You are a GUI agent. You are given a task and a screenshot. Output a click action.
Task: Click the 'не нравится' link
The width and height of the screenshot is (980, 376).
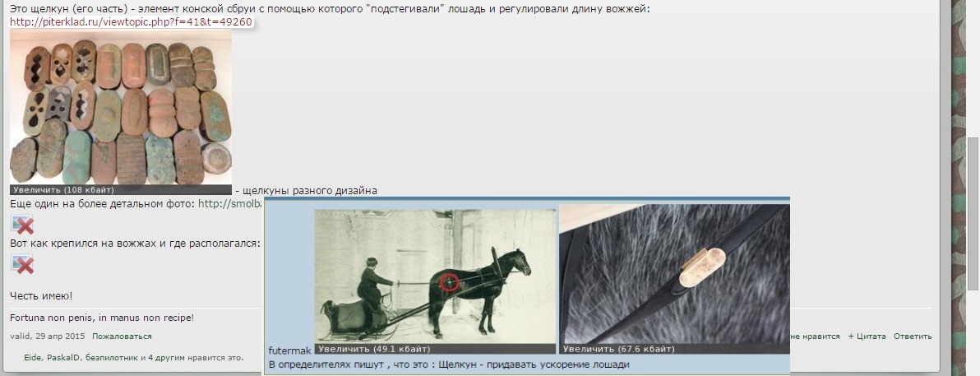pos(815,336)
